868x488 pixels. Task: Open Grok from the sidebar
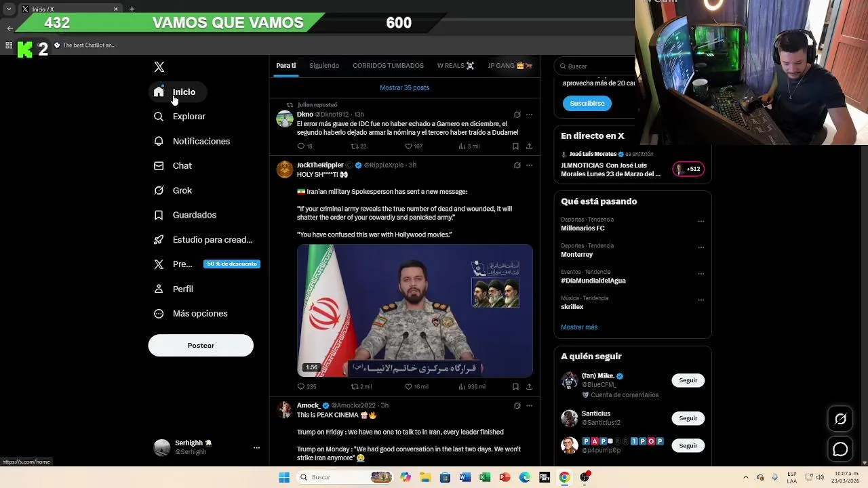(173, 190)
